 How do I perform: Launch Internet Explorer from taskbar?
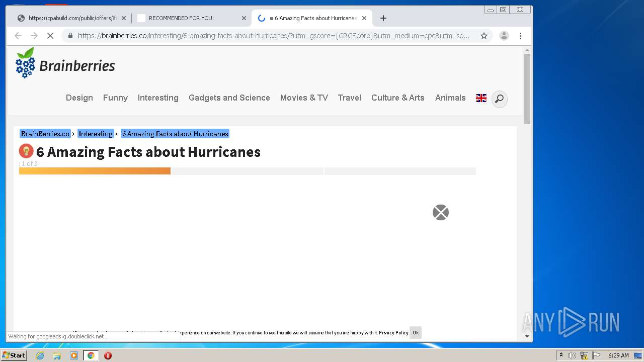[40, 355]
